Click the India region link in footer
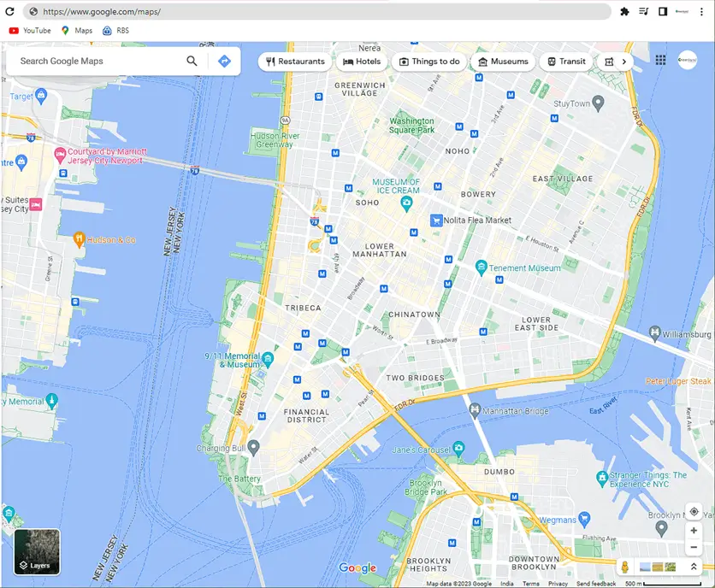This screenshot has height=588, width=715. tap(506, 584)
